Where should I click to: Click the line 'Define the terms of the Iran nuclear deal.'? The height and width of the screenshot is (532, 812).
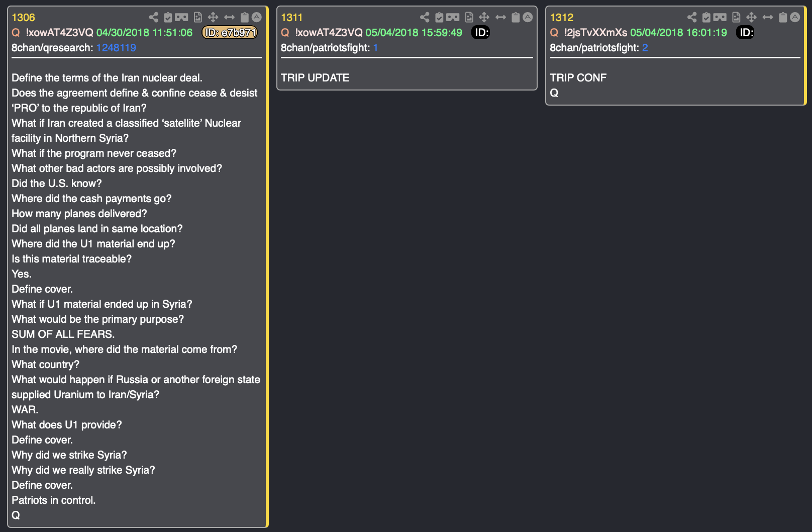107,78
